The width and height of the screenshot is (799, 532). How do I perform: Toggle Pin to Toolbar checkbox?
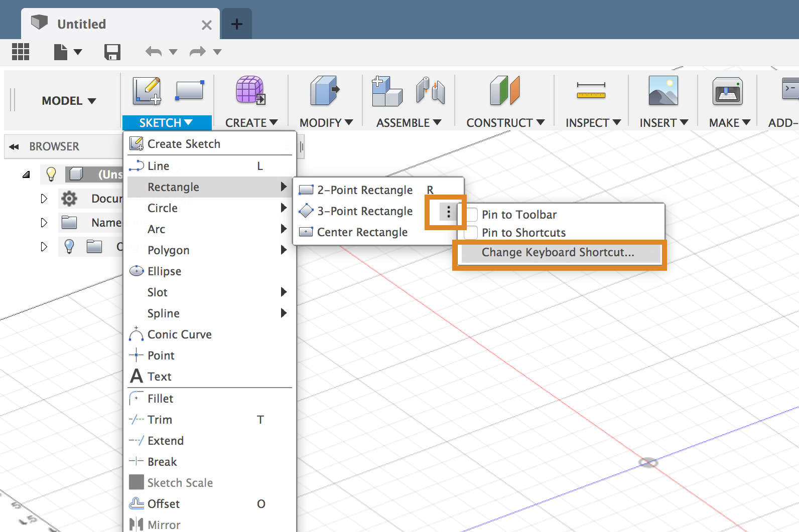[x=471, y=215]
